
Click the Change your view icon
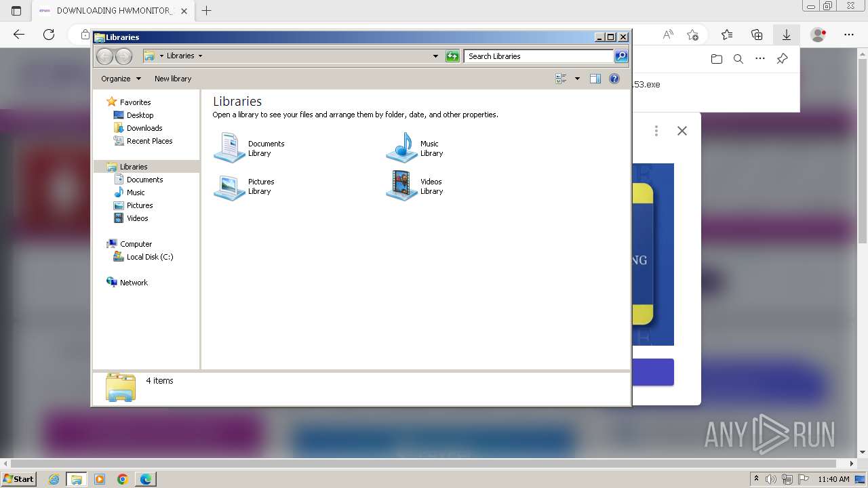561,79
